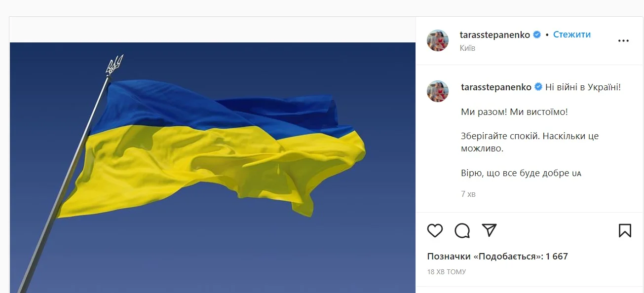Click the UA emoji ending the caption
Viewport: 644px width, 293px height.
(576, 174)
